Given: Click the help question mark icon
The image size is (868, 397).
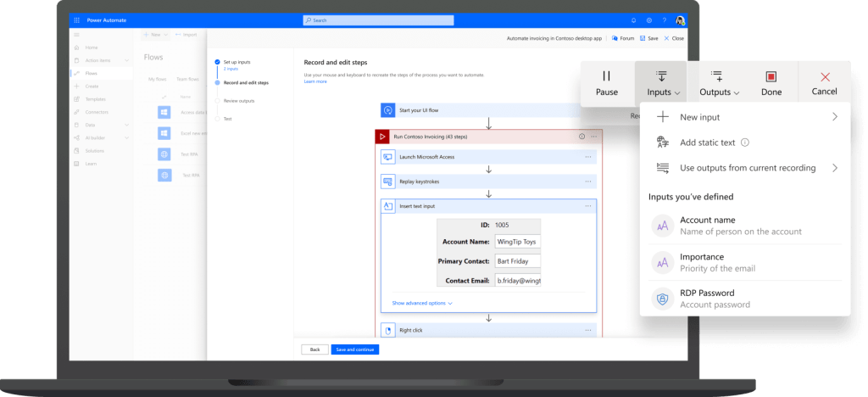Looking at the screenshot, I should (x=665, y=20).
